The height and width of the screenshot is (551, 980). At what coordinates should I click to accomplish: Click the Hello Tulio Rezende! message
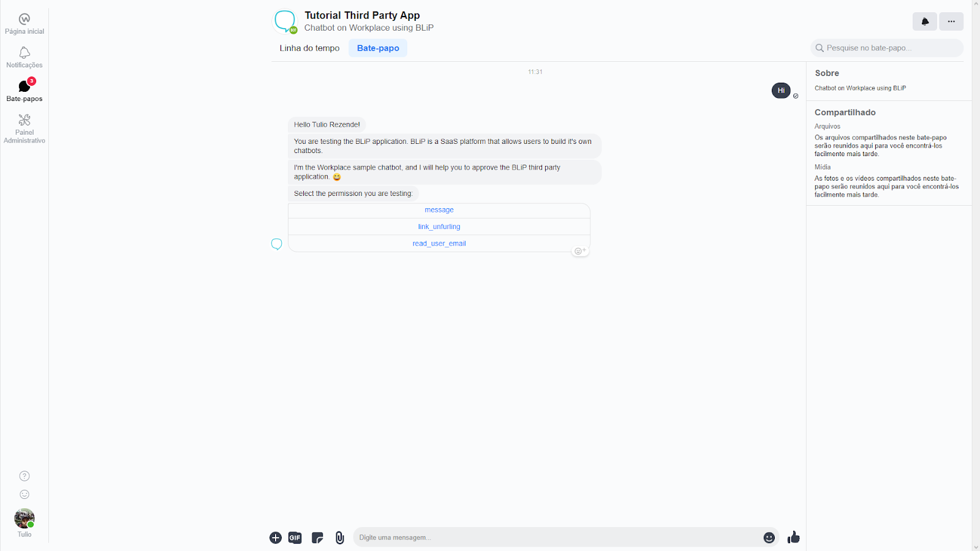pos(327,124)
